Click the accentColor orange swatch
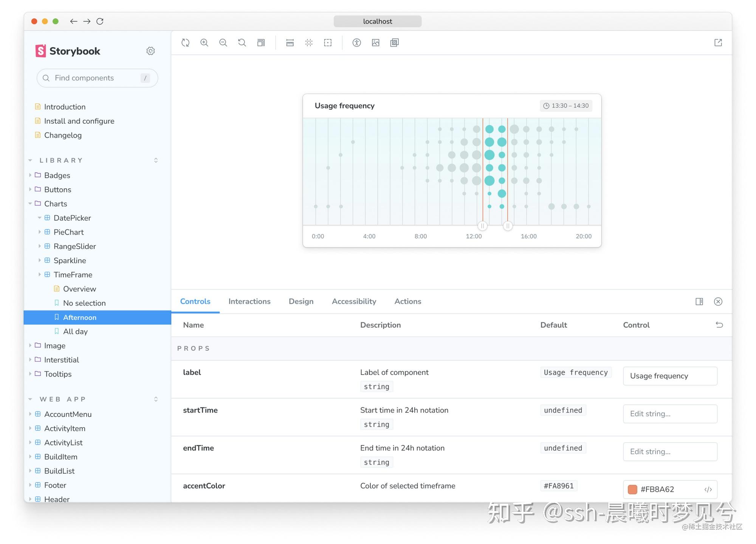This screenshot has height=544, width=756. [632, 490]
